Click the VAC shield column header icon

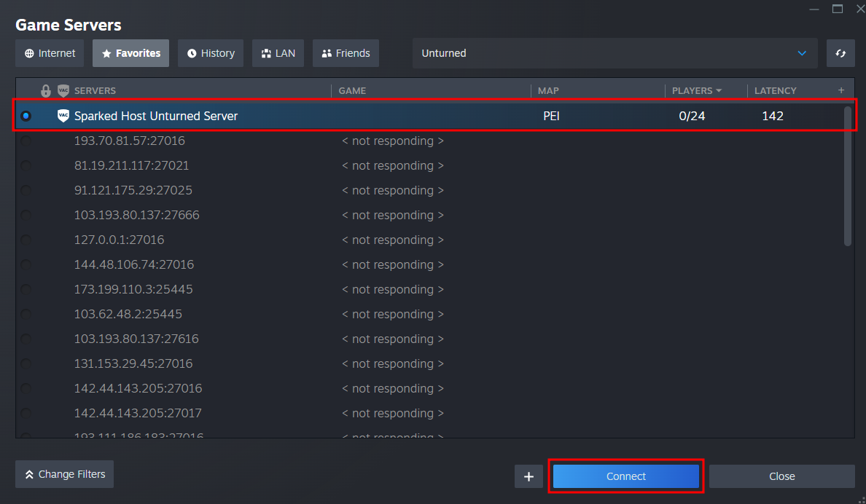tap(63, 90)
